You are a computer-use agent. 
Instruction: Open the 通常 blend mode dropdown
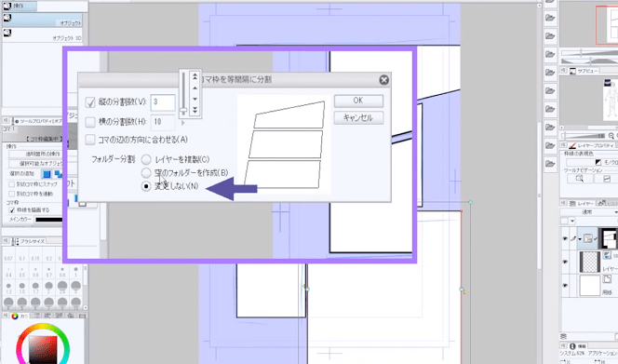coord(589,212)
